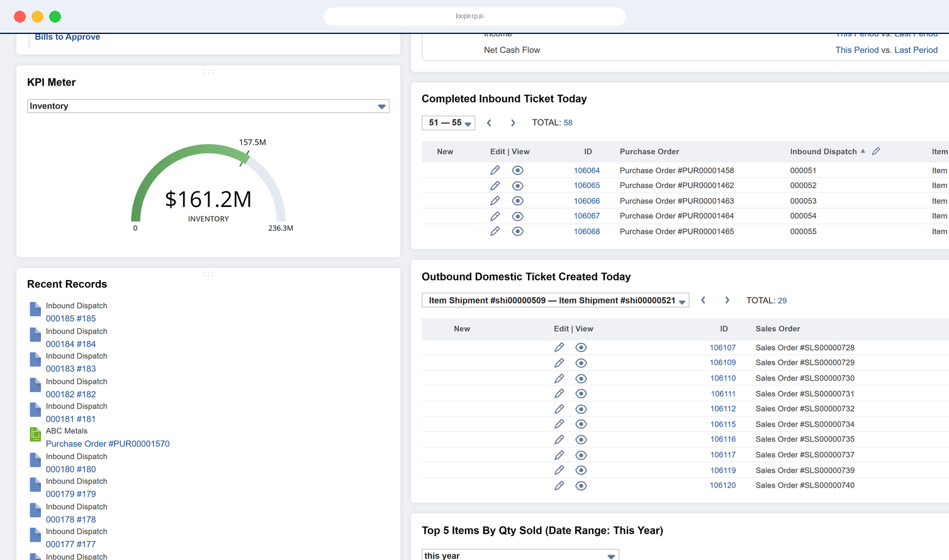Screen dimensions: 949x560
Task: Click the green ABC Metals purchase order icon
Action: pyautogui.click(x=35, y=434)
